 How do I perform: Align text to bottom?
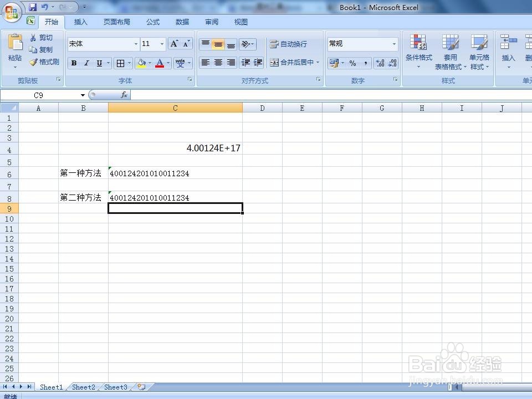click(x=231, y=44)
